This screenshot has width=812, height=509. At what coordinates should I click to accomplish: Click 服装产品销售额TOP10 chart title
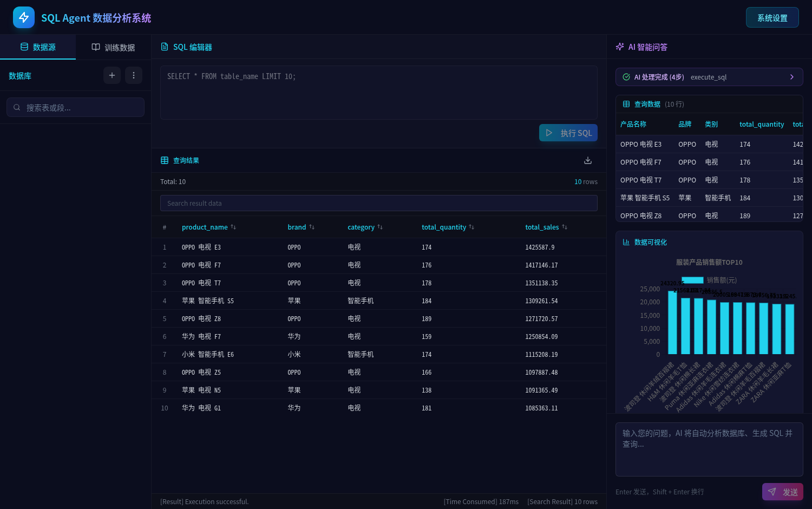(x=709, y=262)
